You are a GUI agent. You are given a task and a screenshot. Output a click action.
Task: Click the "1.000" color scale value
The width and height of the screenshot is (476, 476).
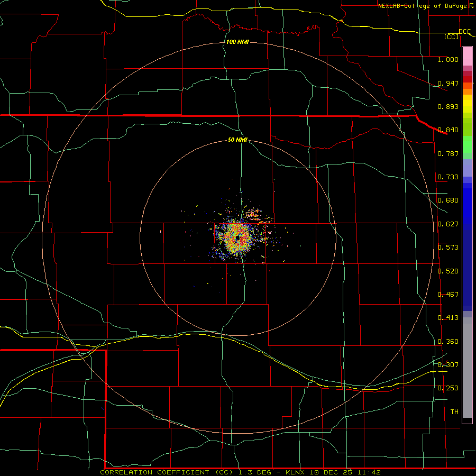(x=448, y=59)
